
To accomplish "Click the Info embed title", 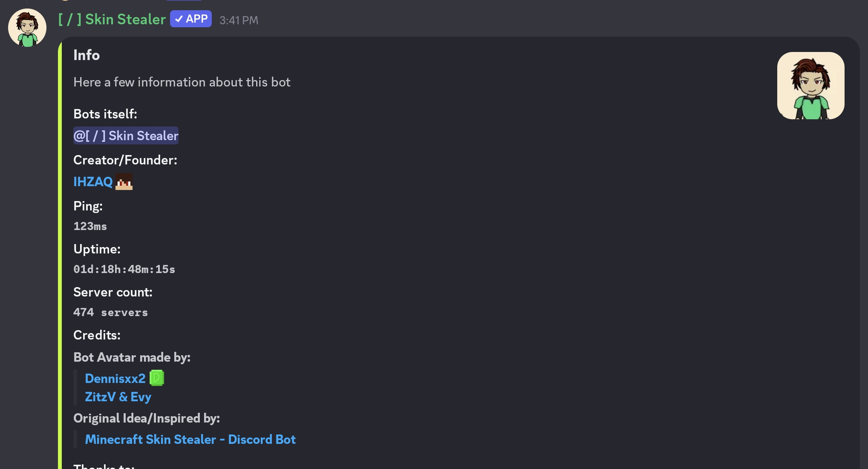I will tap(87, 55).
